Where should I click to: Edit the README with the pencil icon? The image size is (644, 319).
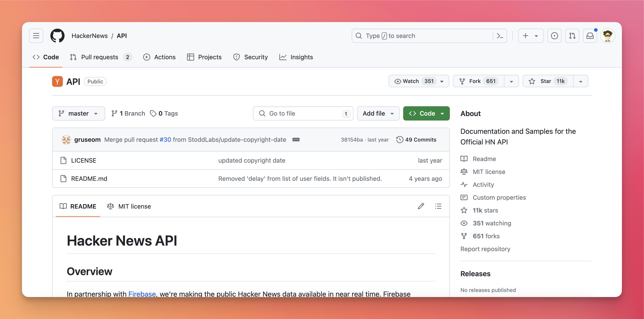(421, 206)
